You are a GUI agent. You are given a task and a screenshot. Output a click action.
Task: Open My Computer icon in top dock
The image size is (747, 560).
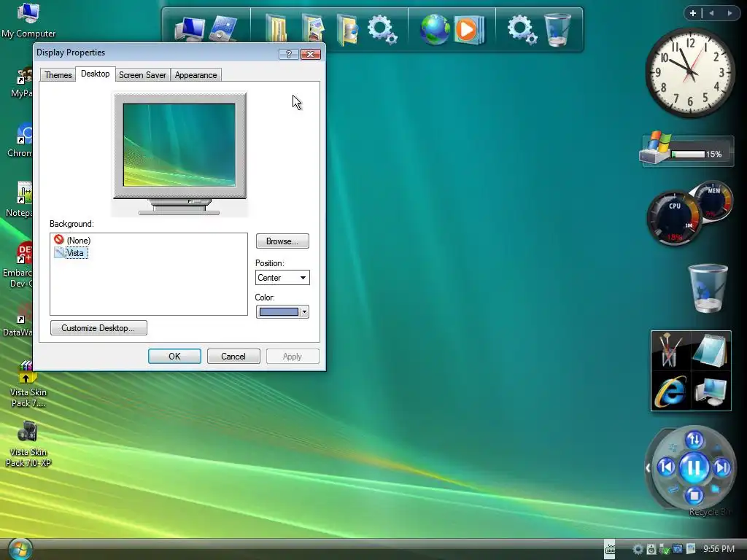click(190, 30)
